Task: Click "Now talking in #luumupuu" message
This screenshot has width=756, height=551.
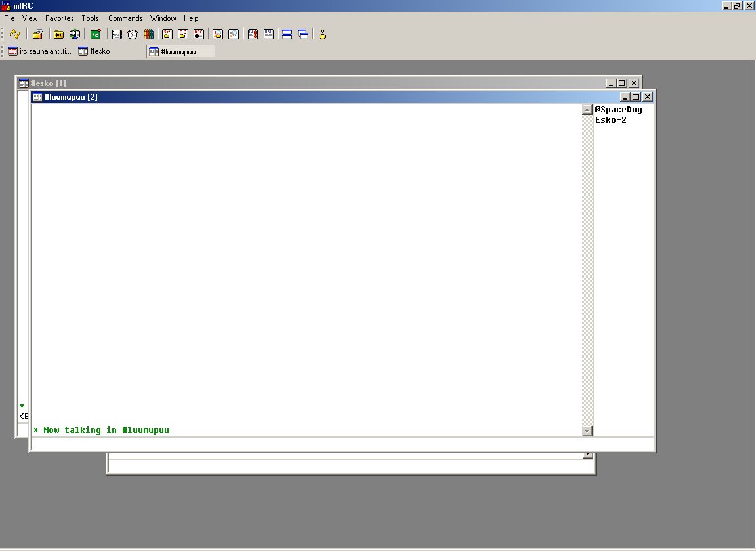Action: [x=106, y=430]
